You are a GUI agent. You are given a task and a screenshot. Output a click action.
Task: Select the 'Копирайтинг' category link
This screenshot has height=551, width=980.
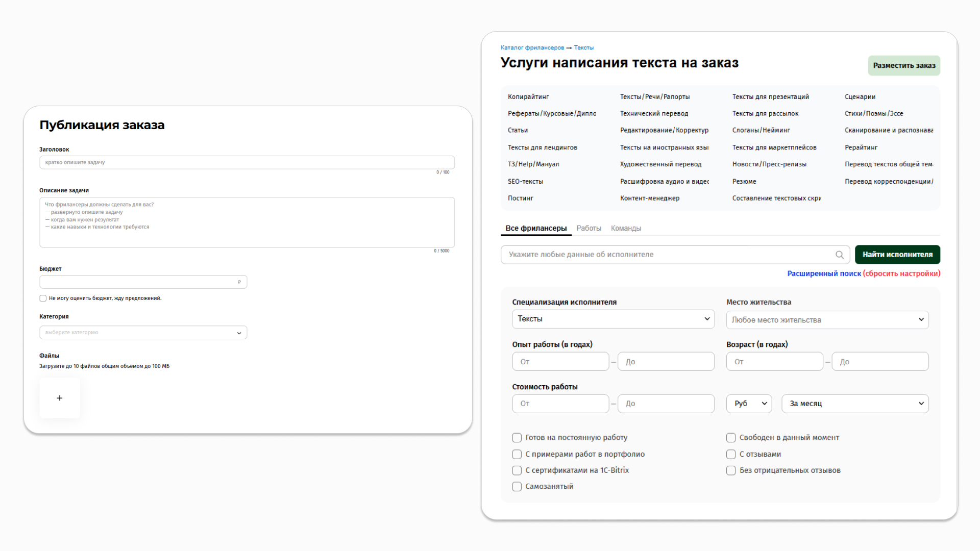point(528,97)
